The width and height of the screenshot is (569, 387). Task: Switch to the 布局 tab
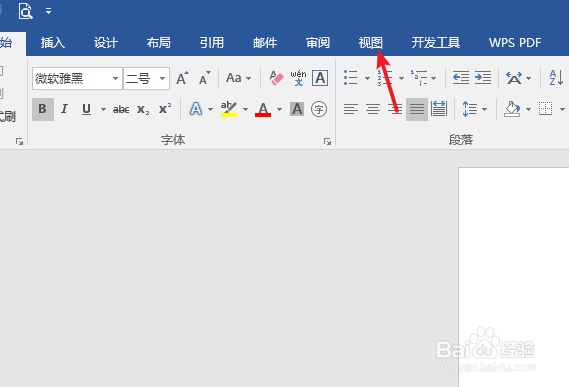pos(159,43)
